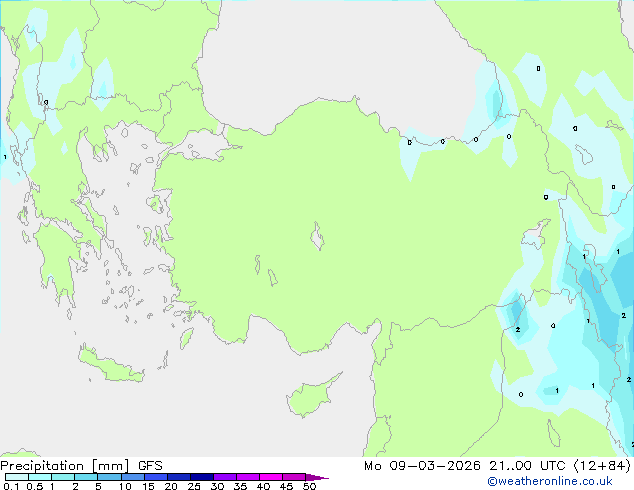Click legend color segment between 2 and 5
The width and height of the screenshot is (634, 490).
[87, 477]
